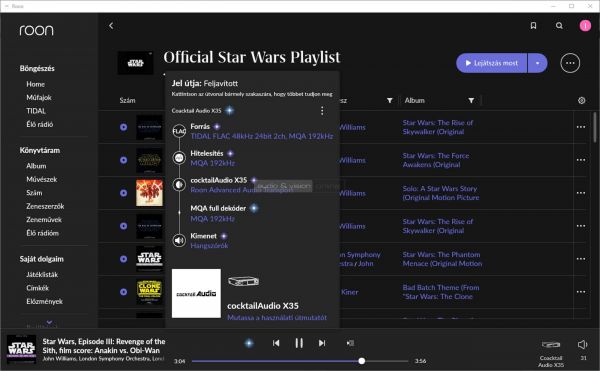Select the circle marker for the Force Awakens track
The width and height of the screenshot is (600, 371).
[123, 160]
